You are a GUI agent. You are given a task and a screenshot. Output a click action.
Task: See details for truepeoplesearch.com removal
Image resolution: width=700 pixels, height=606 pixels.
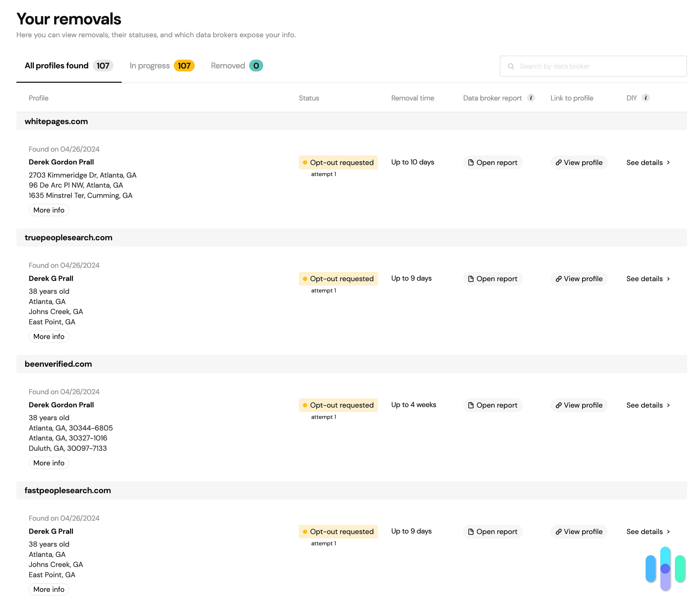648,279
